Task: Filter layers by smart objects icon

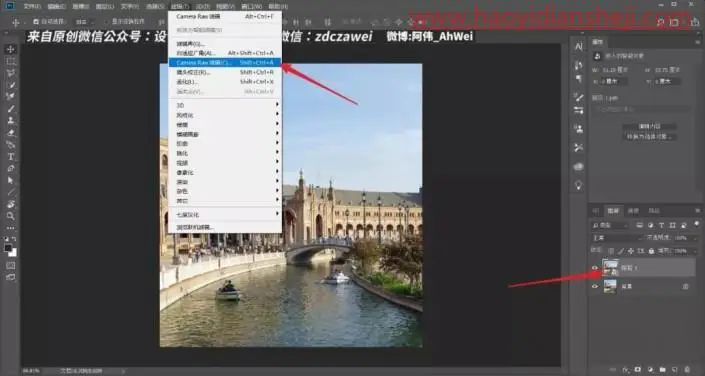Action: (x=684, y=225)
